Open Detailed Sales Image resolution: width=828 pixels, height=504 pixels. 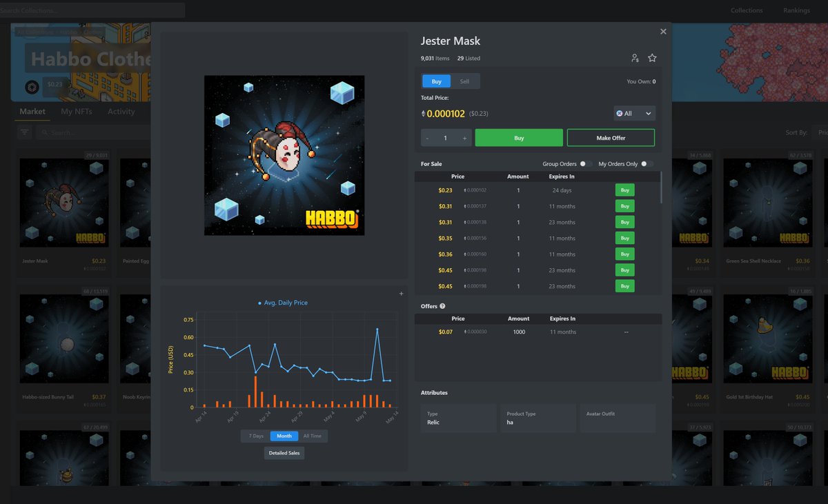click(284, 453)
